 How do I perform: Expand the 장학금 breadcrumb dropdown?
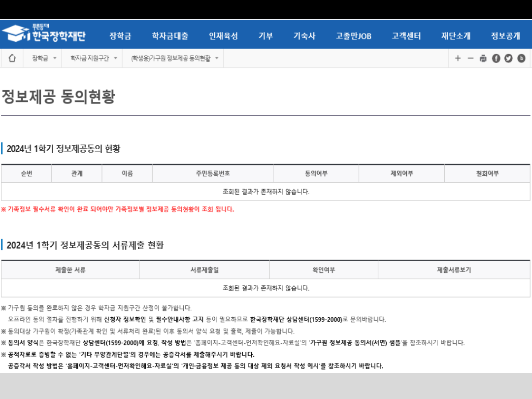point(44,58)
